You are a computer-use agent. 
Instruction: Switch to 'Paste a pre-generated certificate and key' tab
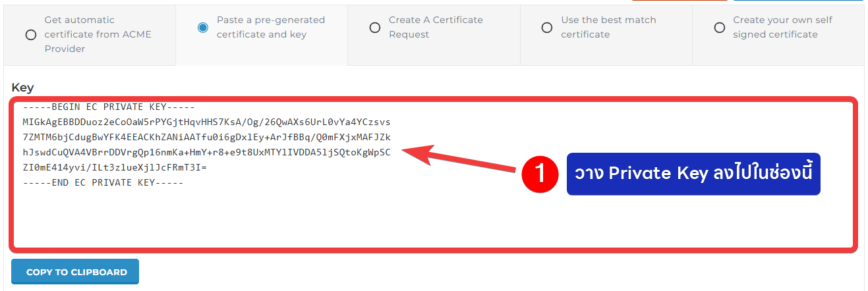point(270,27)
